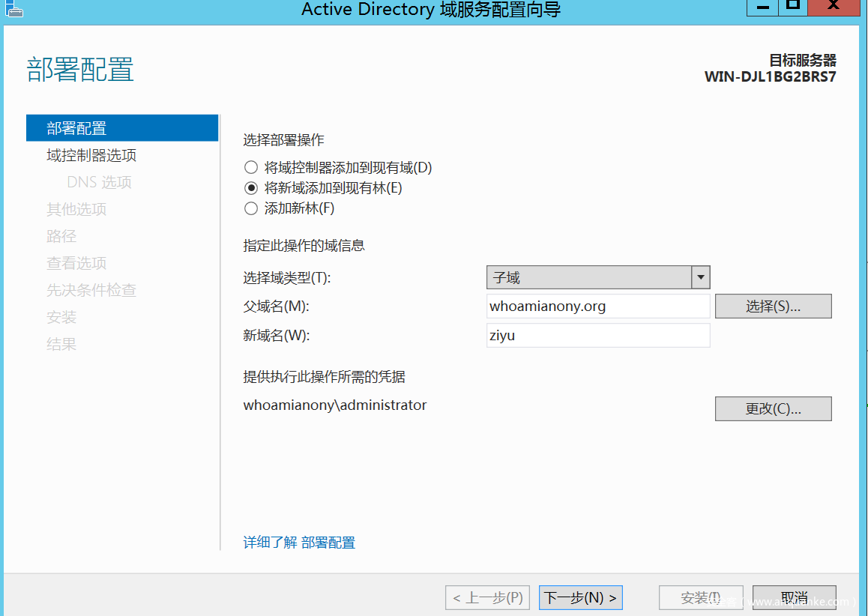868x616 pixels.
Task: Click the 安装(I) button
Action: (701, 598)
